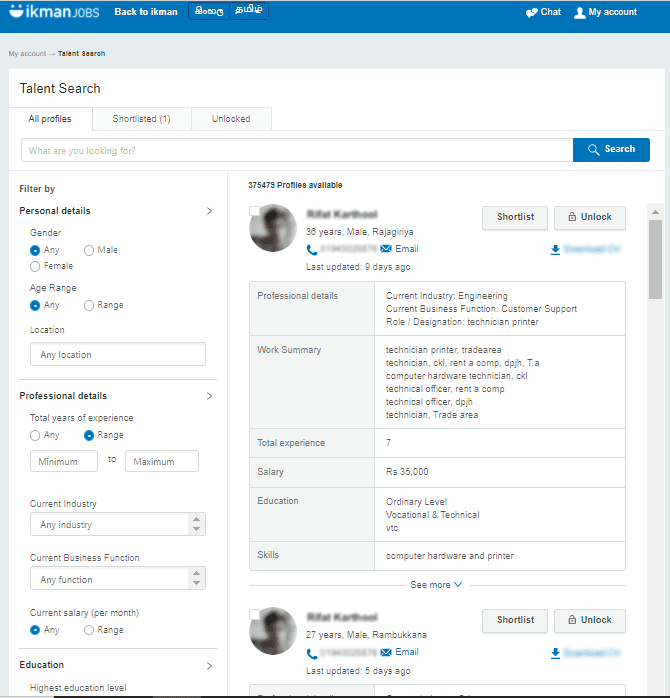
Task: Click phone icon in the Rambukkana profile
Action: pos(312,653)
